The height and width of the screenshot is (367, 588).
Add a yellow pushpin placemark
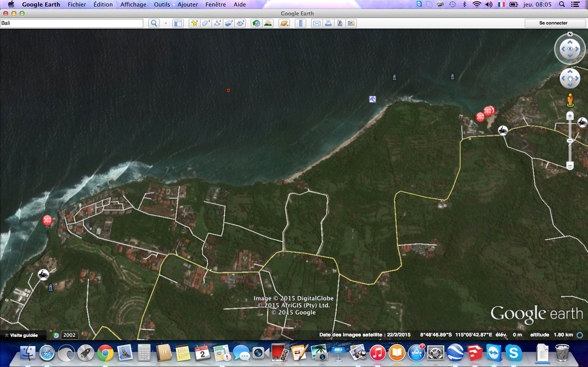point(194,23)
